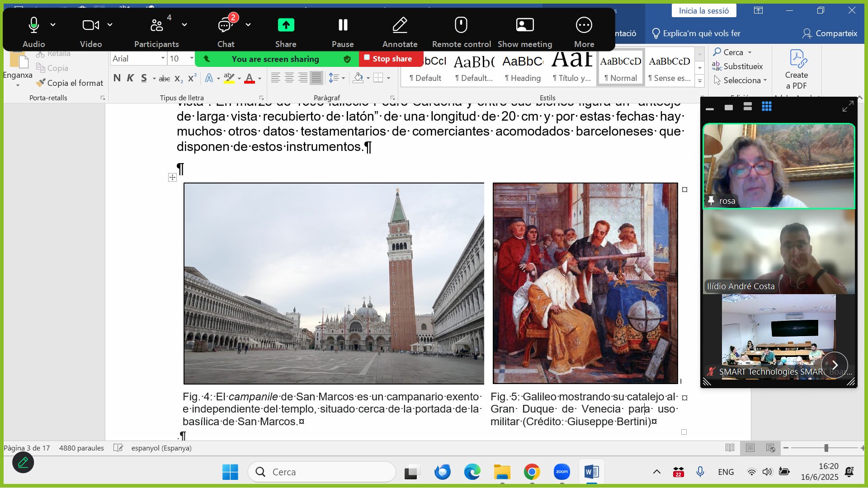Expand Zoom video panel to fullscreen
Viewport: 868px width, 488px height.
point(848,107)
